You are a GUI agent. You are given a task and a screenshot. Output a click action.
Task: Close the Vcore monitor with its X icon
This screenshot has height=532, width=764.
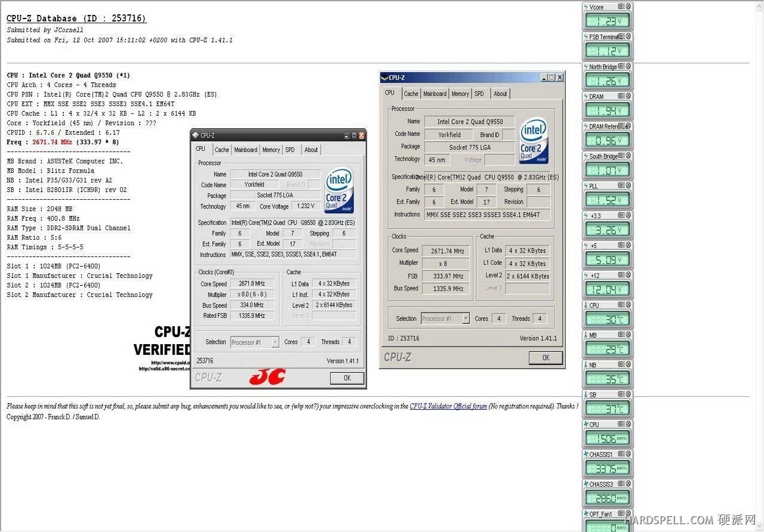(629, 6)
